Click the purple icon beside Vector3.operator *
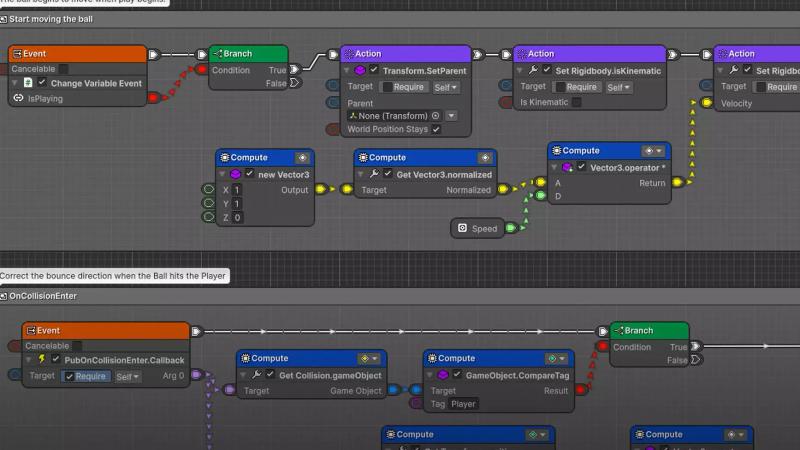This screenshot has height=450, width=800. coord(567,167)
